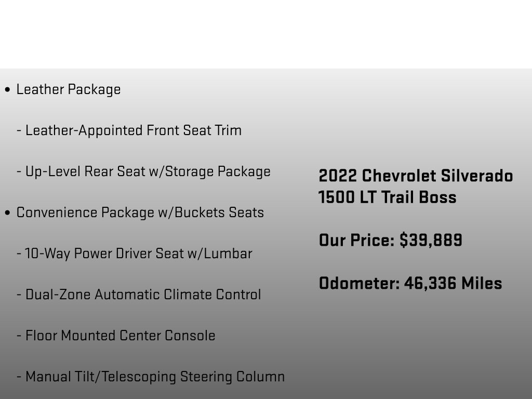Viewport: 532px width, 399px height.
Task: Click the dash before Floor Mounted
Action: pos(19,336)
